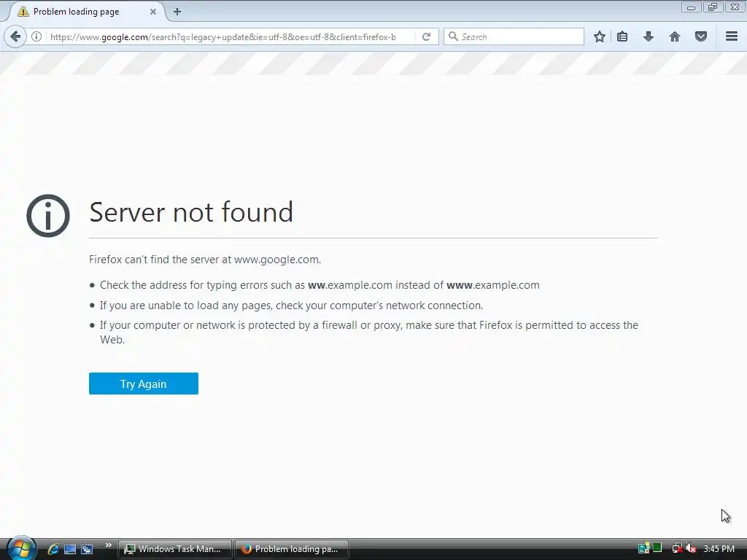Open the site information icon in the address bar
The width and height of the screenshot is (747, 560).
click(x=36, y=36)
